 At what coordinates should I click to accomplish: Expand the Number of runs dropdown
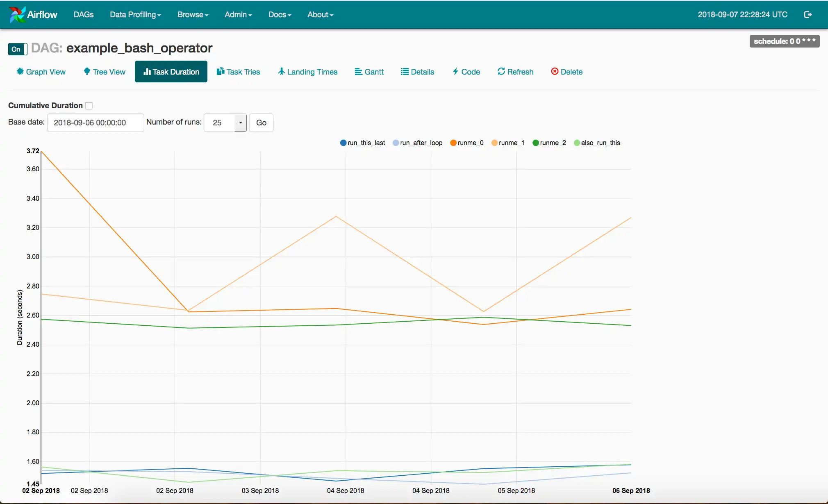[x=240, y=123]
